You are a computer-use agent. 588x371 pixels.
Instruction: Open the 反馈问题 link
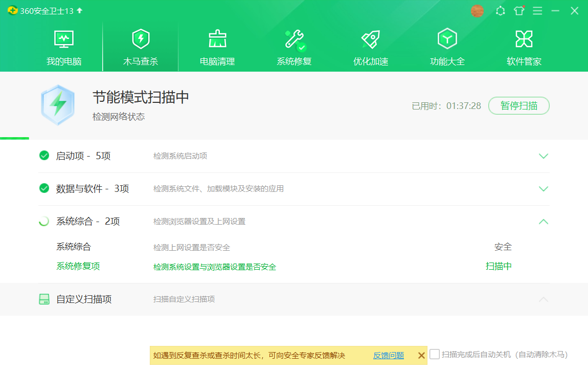tap(389, 355)
